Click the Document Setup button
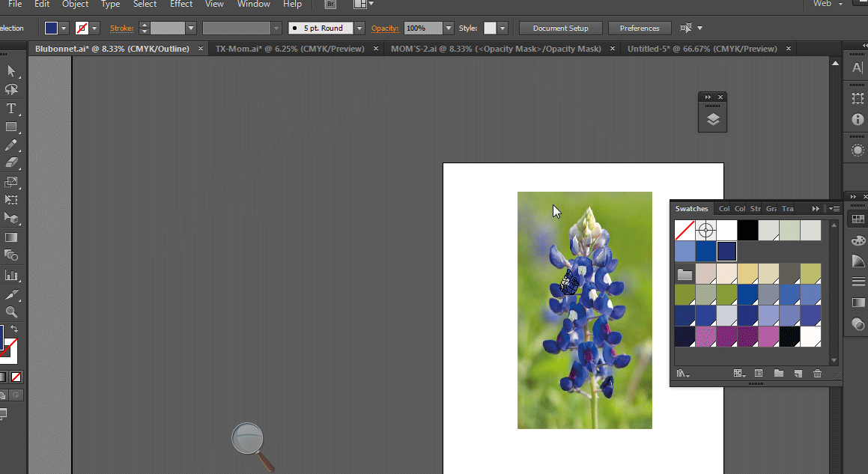This screenshot has width=868, height=474. click(x=561, y=28)
